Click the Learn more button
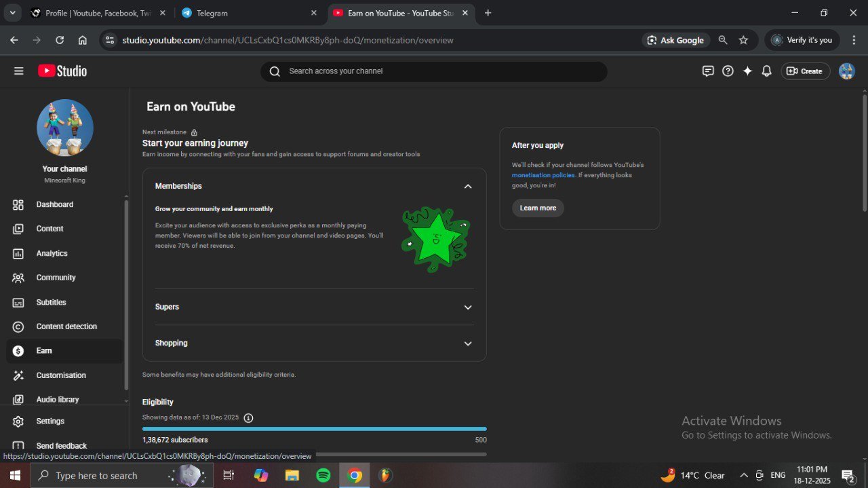868x488 pixels. pos(538,208)
